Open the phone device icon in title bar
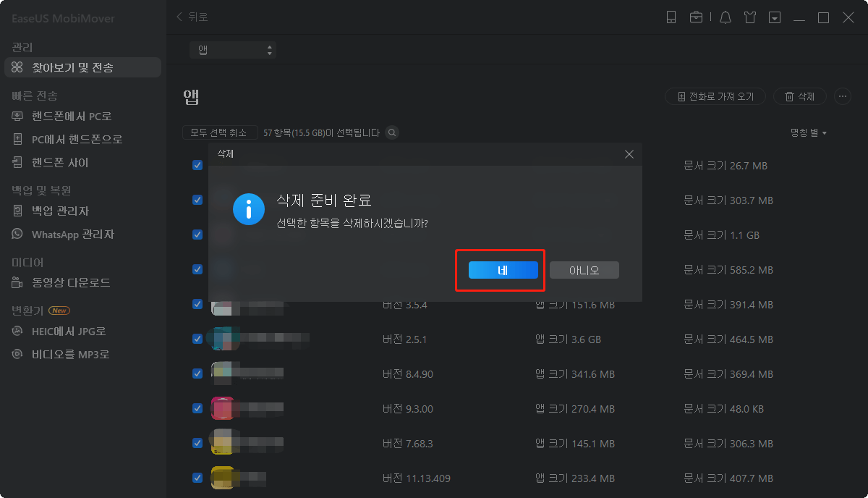 [x=671, y=17]
